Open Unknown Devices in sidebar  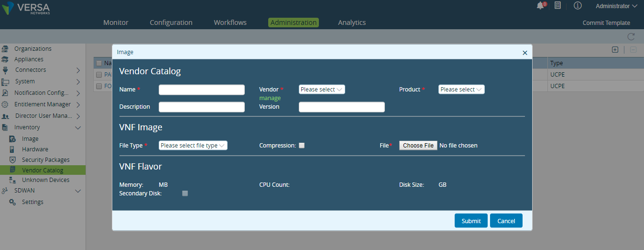point(46,180)
